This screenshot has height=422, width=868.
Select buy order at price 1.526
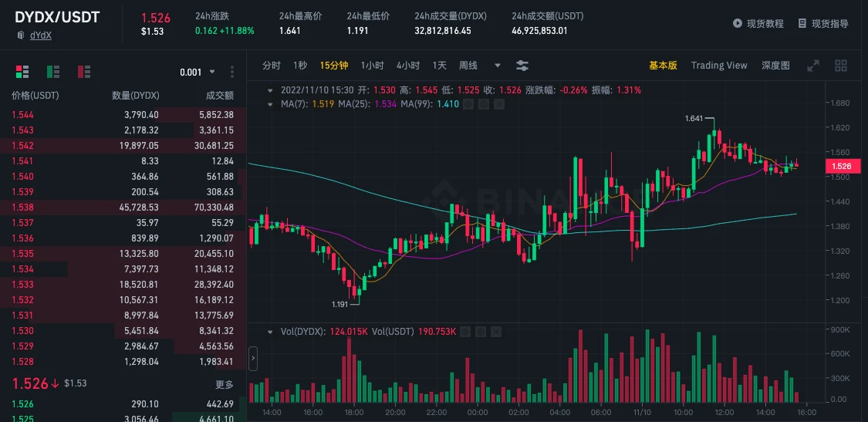tap(123, 404)
